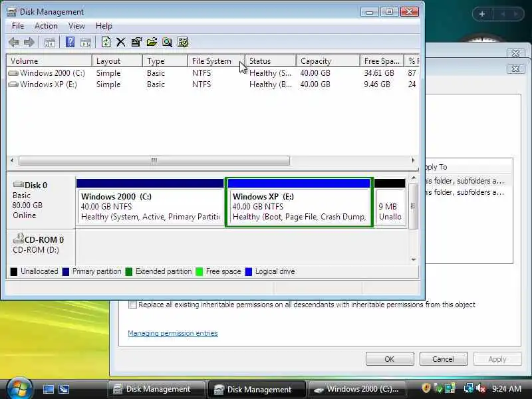
Task: Click the CD-ROM 0 drive icon
Action: pyautogui.click(x=19, y=239)
